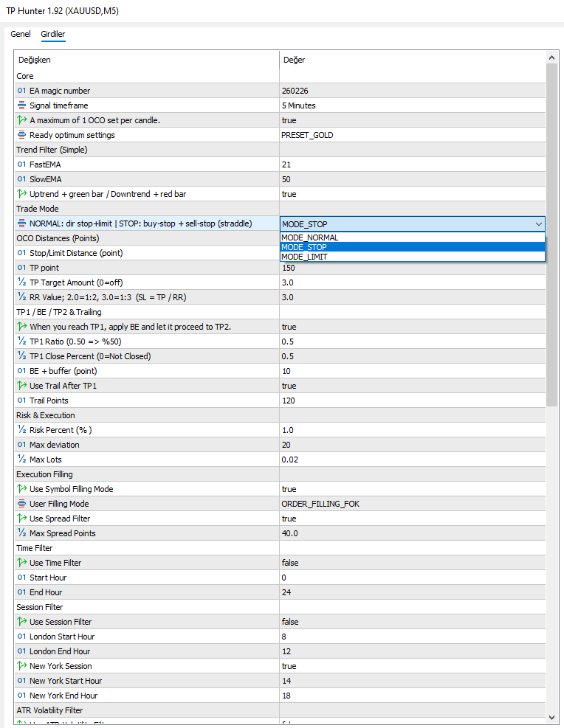This screenshot has height=728, width=564.
Task: Toggle New York Session true value
Action: [413, 666]
